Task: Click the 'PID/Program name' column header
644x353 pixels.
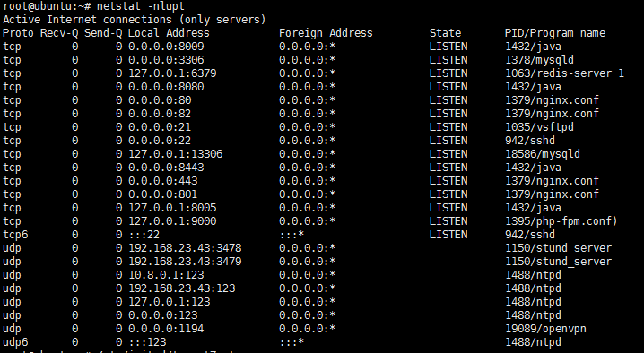Action: click(555, 33)
